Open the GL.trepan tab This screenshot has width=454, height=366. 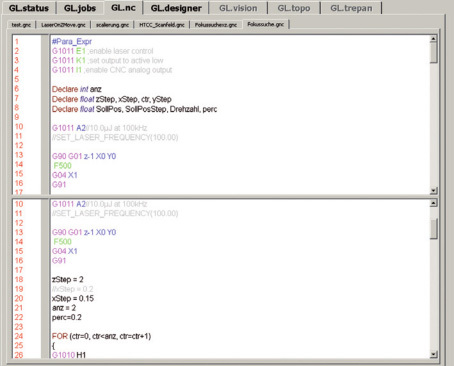351,8
